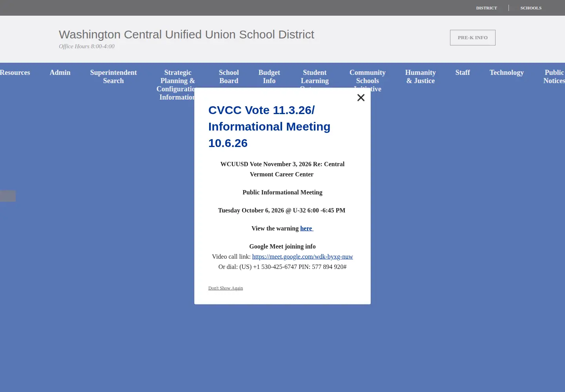Open the Admin menu
Image resolution: width=565 pixels, height=392 pixels.
[60, 73]
